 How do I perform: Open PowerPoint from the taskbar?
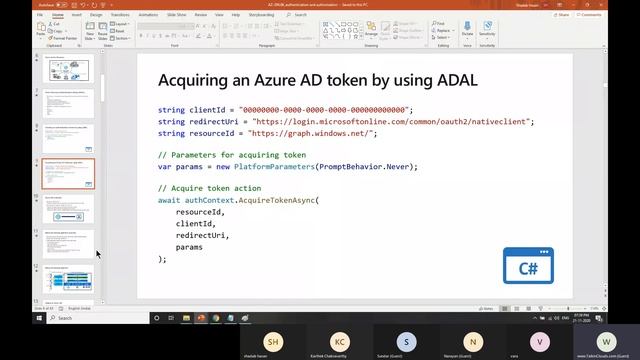pyautogui.click(x=201, y=318)
